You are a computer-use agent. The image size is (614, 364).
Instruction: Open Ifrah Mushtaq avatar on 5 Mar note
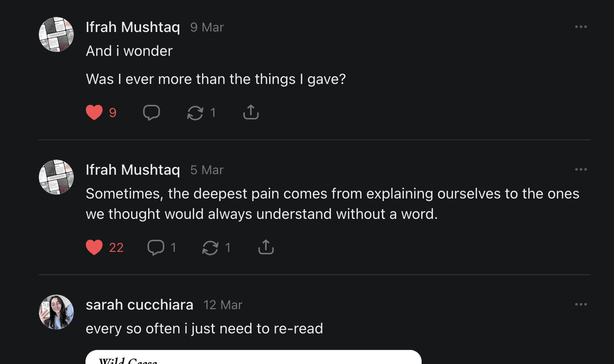tap(56, 177)
